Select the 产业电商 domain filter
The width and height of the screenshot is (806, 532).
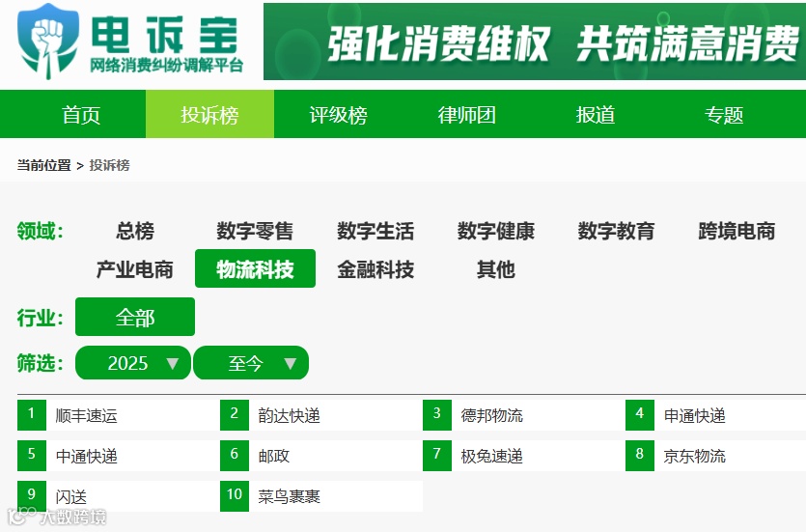(x=135, y=268)
